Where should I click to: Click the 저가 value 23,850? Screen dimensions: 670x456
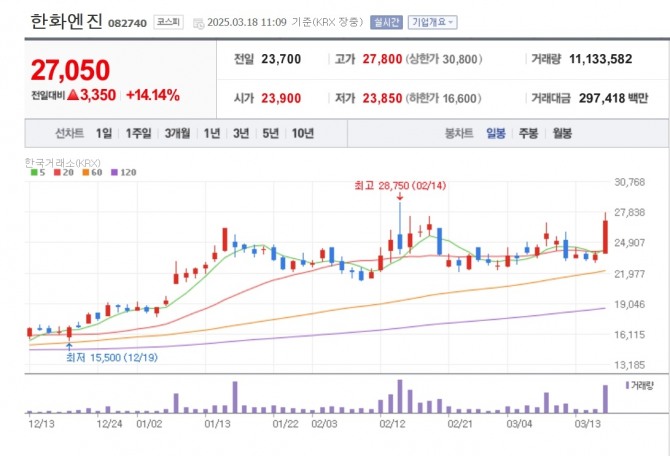382,98
